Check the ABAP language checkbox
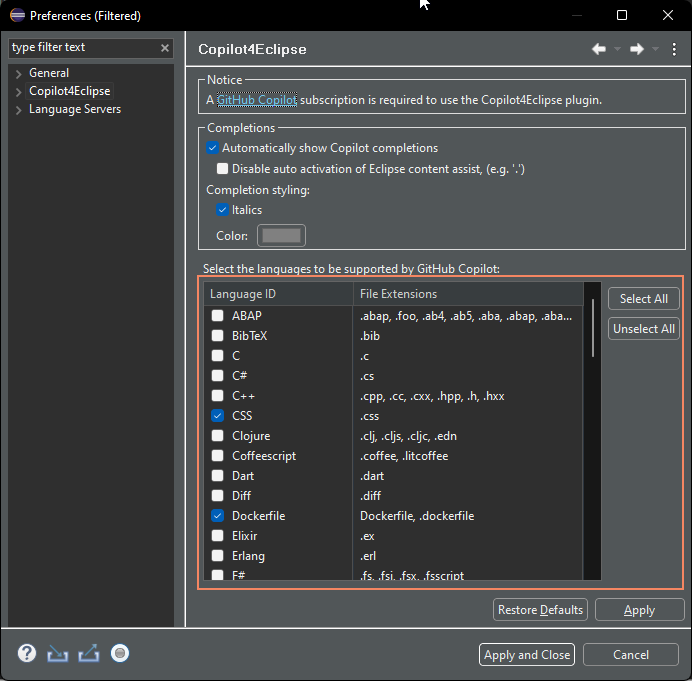The height and width of the screenshot is (681, 692). 218,316
